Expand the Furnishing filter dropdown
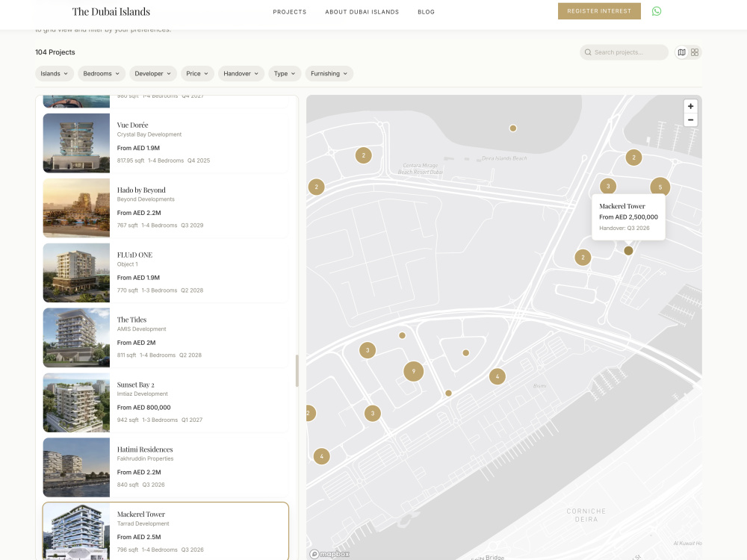This screenshot has width=747, height=560. coord(329,73)
